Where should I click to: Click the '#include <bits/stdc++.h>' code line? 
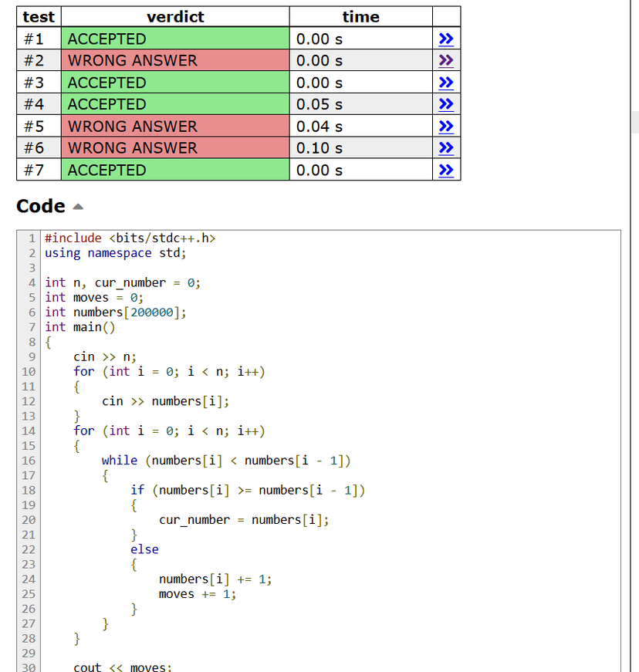click(130, 238)
